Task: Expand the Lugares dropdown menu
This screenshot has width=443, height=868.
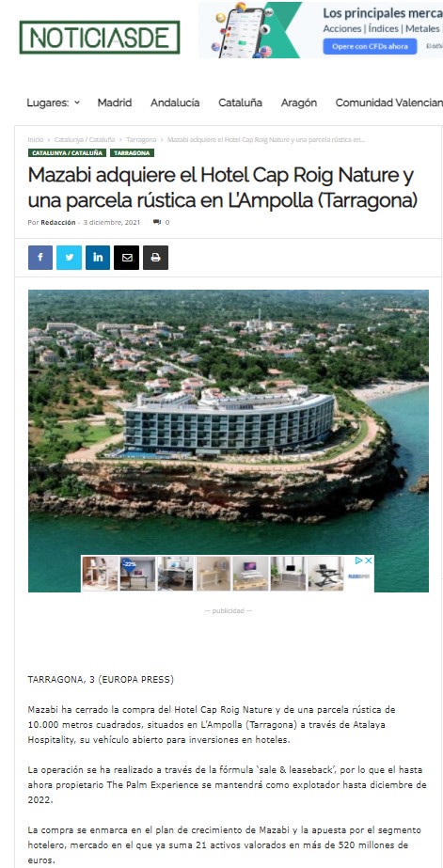Action: (54, 103)
